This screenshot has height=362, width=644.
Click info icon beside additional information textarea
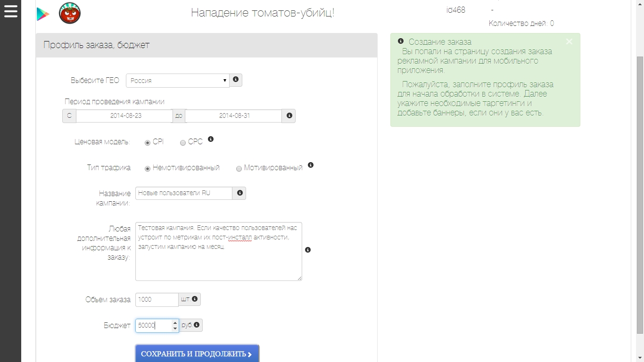[308, 250]
